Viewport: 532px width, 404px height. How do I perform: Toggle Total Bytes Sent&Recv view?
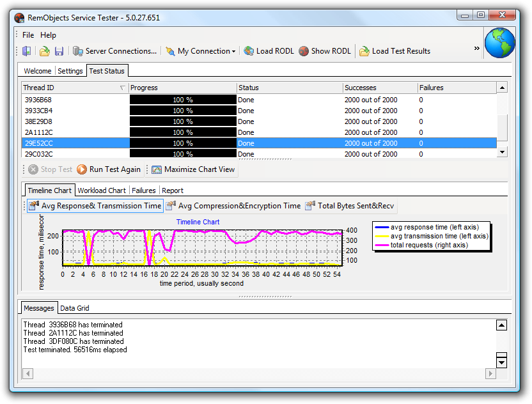[350, 206]
